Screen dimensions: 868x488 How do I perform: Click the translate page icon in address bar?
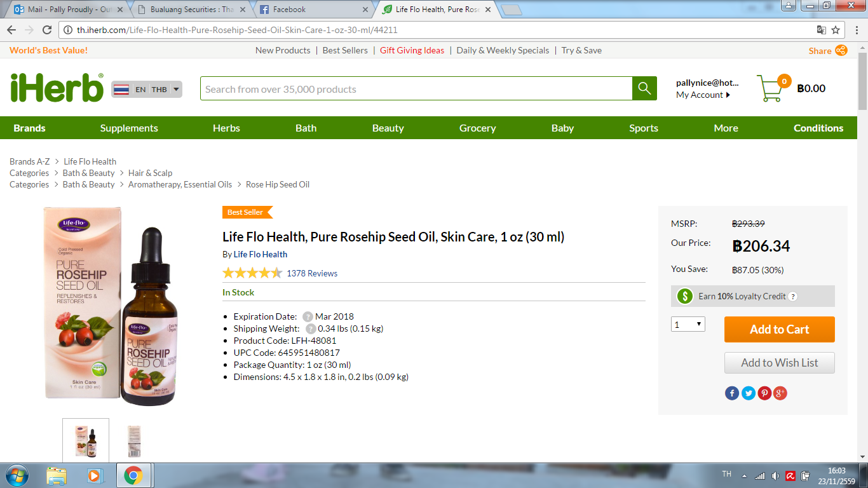pos(821,30)
